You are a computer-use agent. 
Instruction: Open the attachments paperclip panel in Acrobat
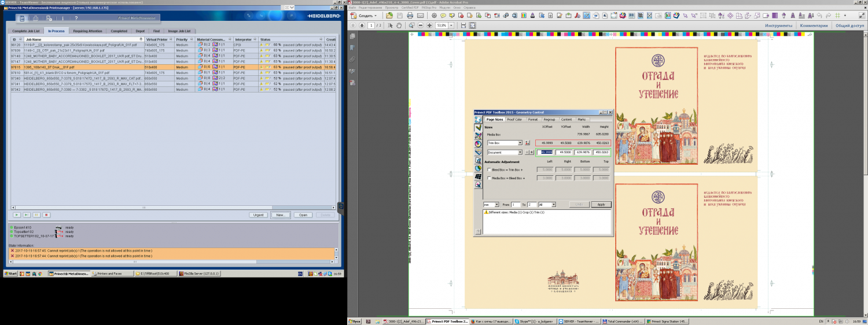pyautogui.click(x=352, y=60)
